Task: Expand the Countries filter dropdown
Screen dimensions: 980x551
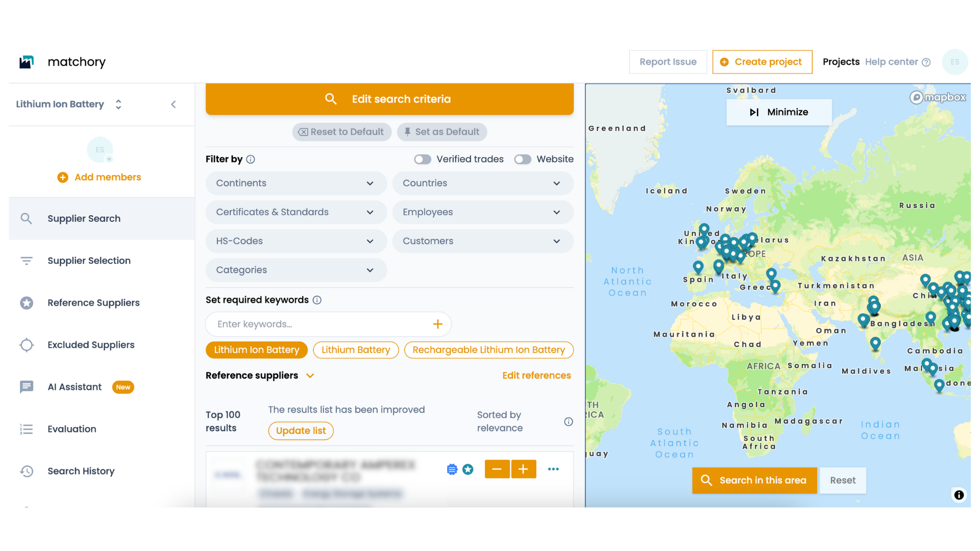Action: 482,183
